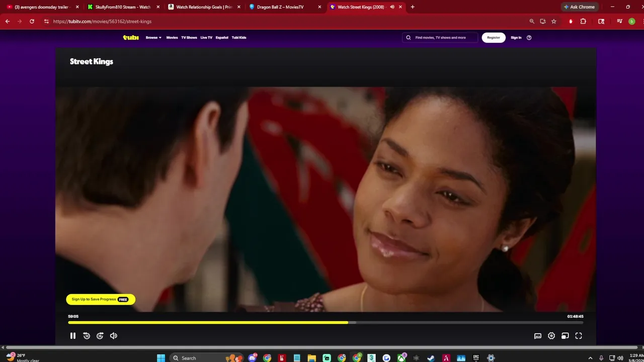The height and width of the screenshot is (362, 644).
Task: Click the red hand extension icon
Action: click(x=571, y=21)
